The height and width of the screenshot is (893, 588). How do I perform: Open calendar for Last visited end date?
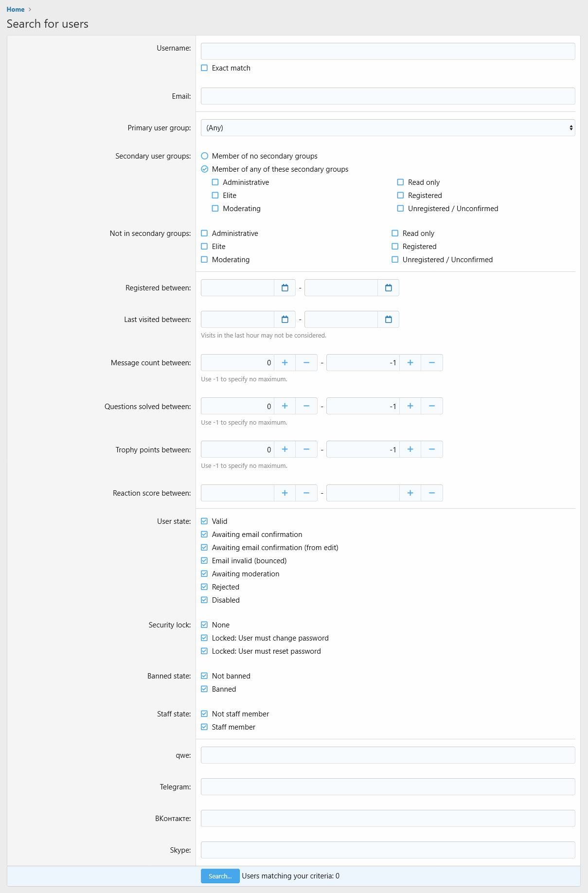389,320
